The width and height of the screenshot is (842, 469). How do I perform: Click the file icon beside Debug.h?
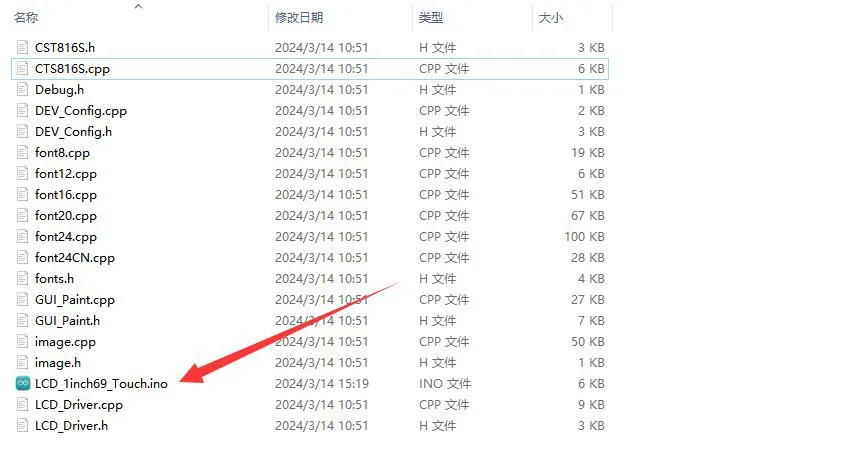point(22,89)
